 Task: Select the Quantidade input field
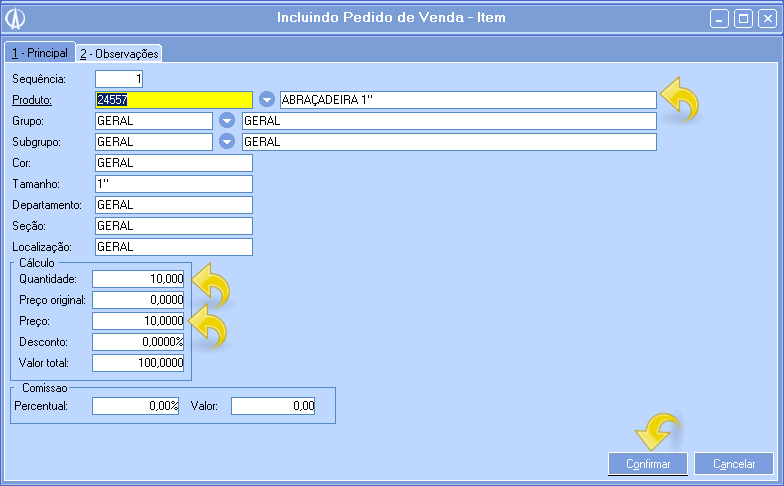(139, 279)
